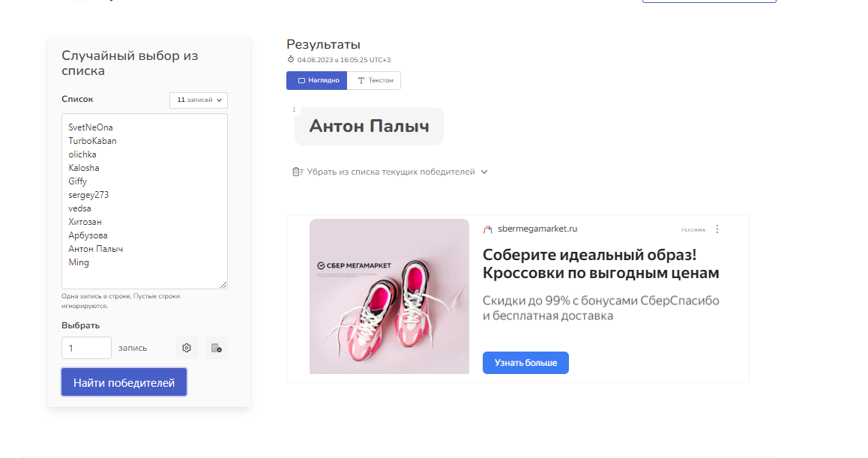Click 'Арбузова' entry in the list

coord(88,235)
